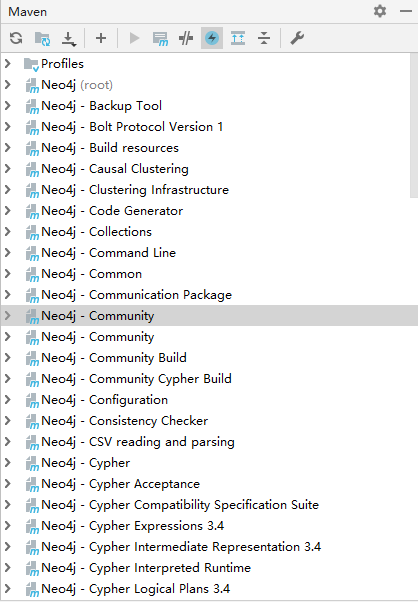Reimport all Maven projects
This screenshot has width=418, height=602.
16,38
